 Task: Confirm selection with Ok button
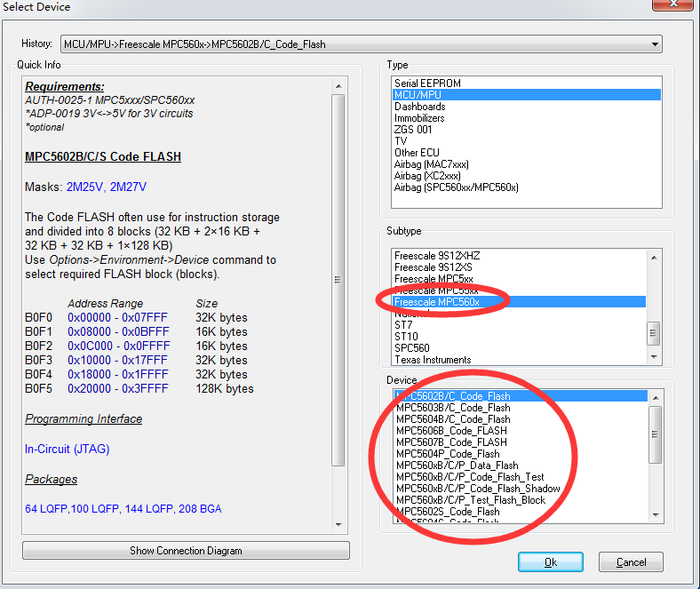[551, 562]
